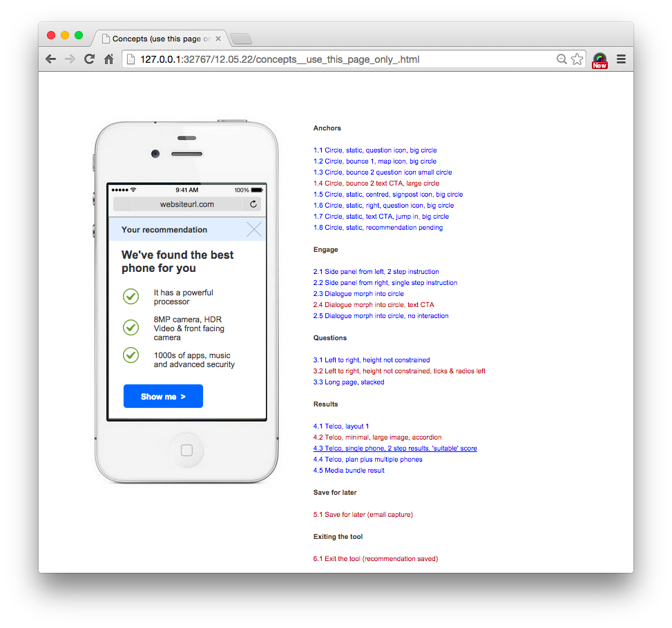Select the Concepts browser tab
The width and height of the screenshot is (672, 628).
[161, 39]
